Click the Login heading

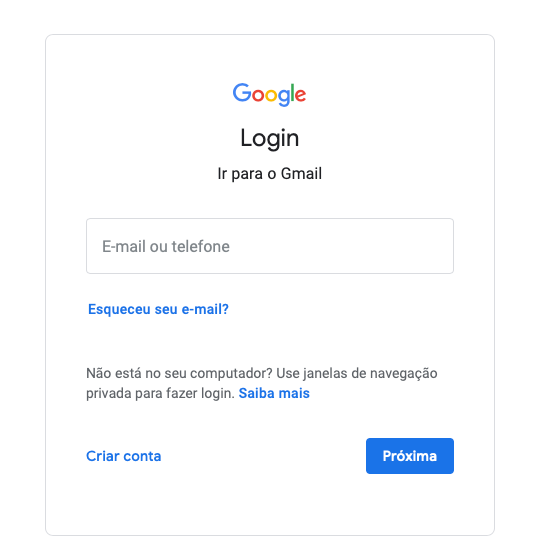point(270,138)
